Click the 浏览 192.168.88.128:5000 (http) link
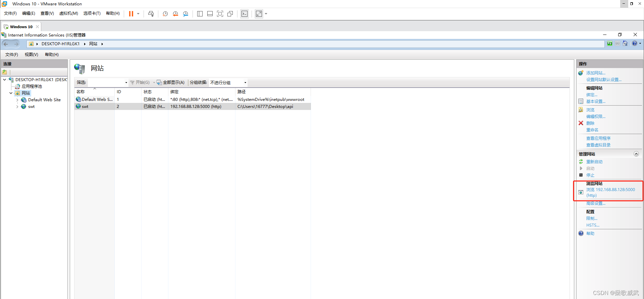The width and height of the screenshot is (644, 299). coord(610,192)
